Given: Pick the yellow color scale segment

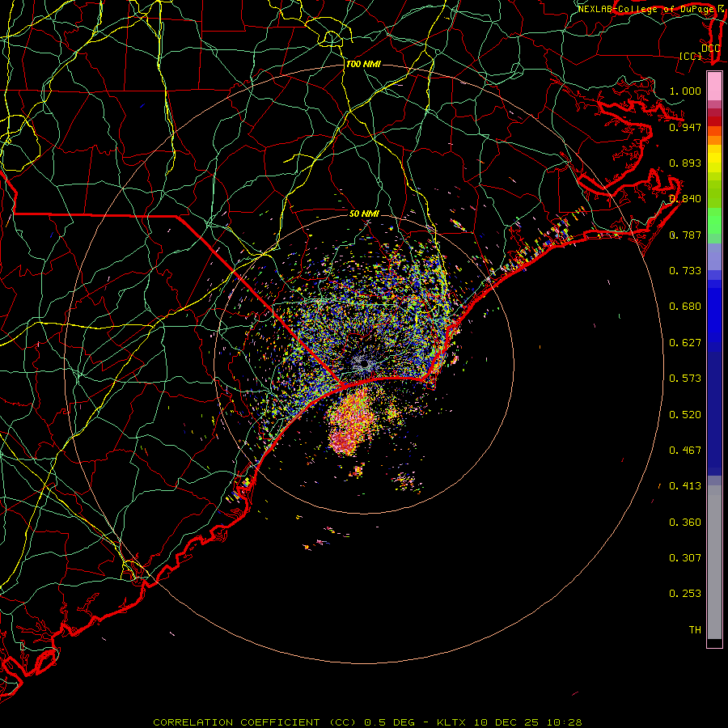Looking at the screenshot, I should [x=714, y=159].
